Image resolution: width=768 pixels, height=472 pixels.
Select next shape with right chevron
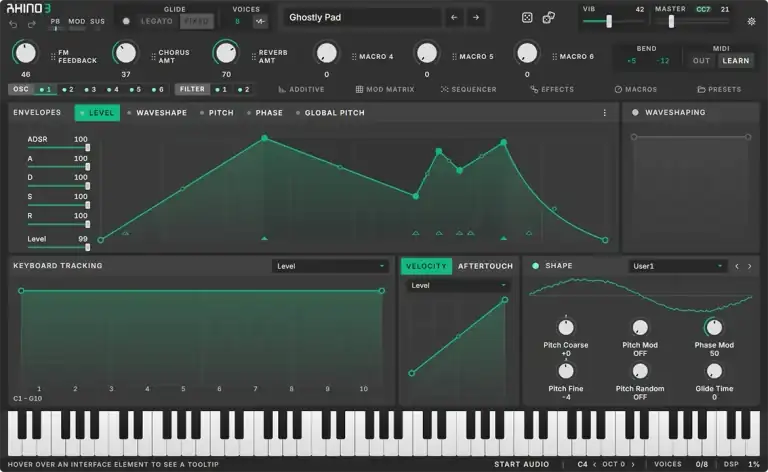point(749,266)
